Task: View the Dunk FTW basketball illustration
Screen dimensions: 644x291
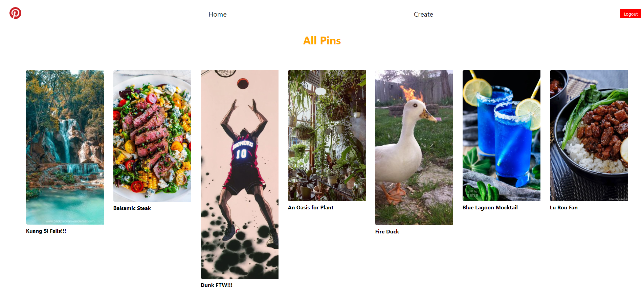Action: coord(240,174)
